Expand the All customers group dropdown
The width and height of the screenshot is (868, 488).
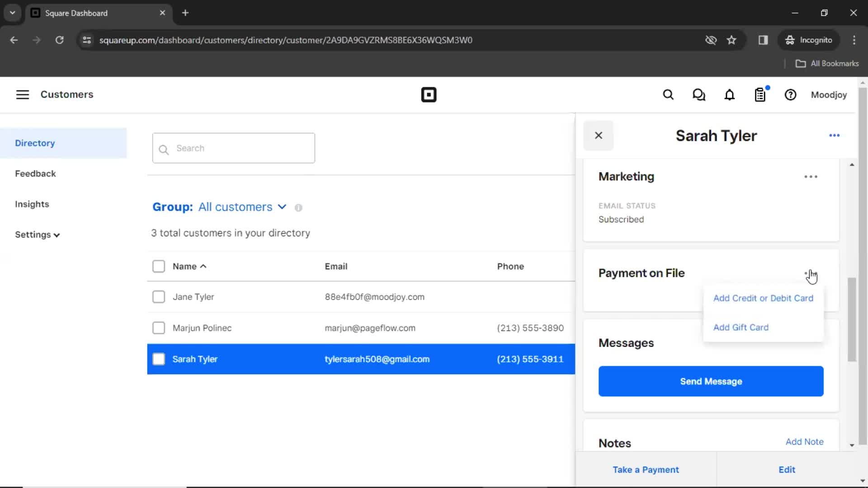[281, 207]
